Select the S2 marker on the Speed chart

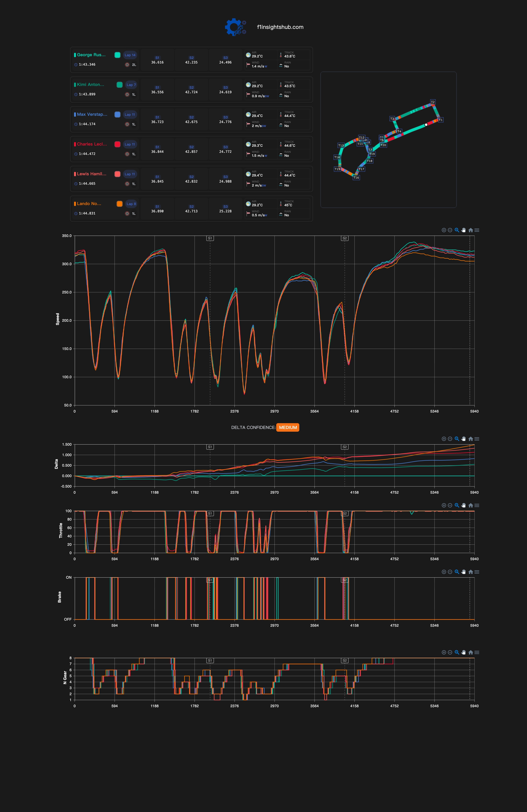coord(345,238)
